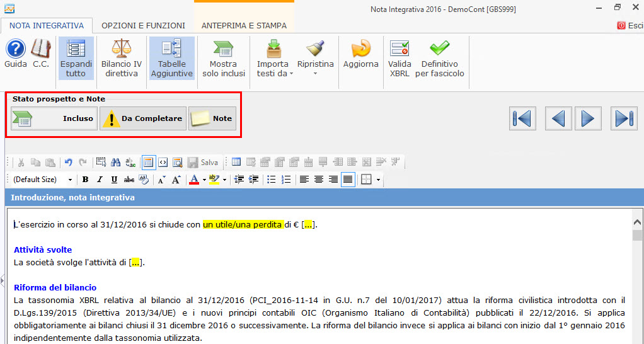This screenshot has width=644, height=344.
Task: Apply red font color
Action: tap(194, 180)
